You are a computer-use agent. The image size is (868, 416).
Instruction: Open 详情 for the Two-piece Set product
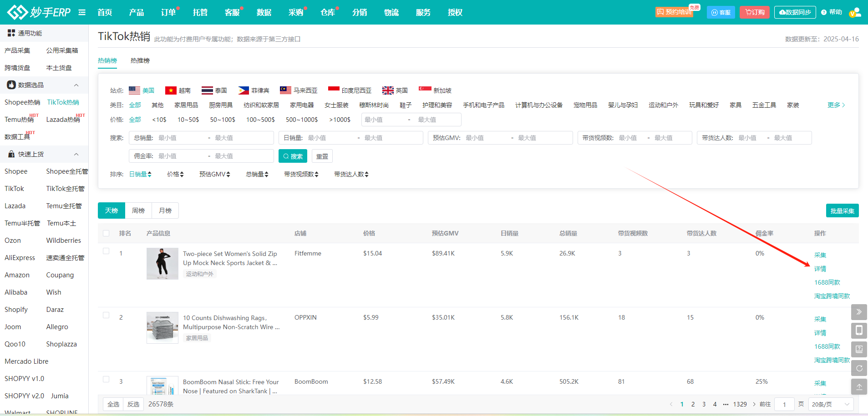tap(820, 269)
